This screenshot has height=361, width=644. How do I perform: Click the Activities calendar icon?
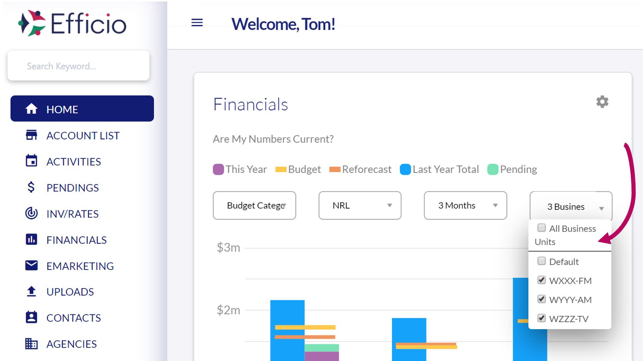[31, 161]
